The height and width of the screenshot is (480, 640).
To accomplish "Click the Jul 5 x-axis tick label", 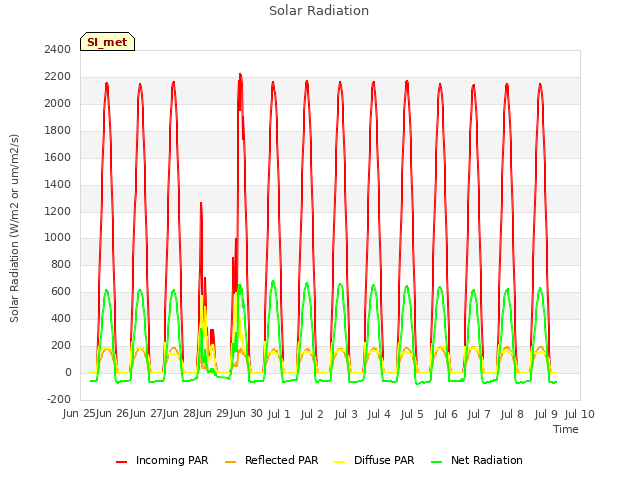I will tap(412, 414).
